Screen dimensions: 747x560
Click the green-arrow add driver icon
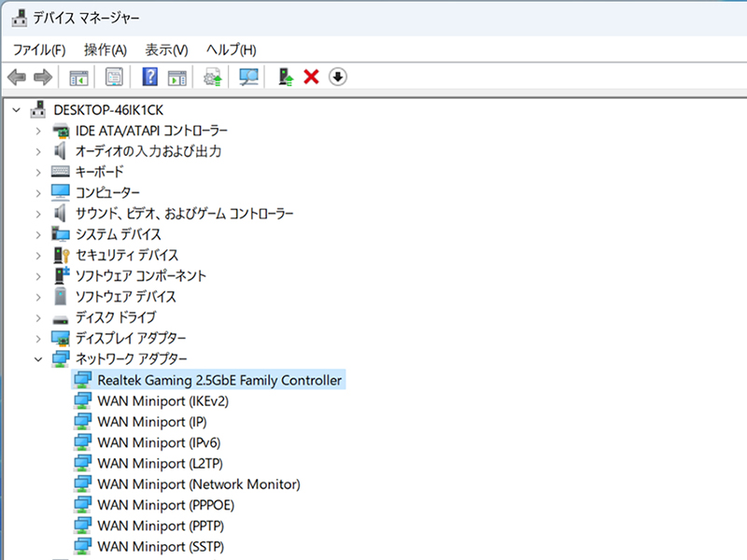coord(286,77)
